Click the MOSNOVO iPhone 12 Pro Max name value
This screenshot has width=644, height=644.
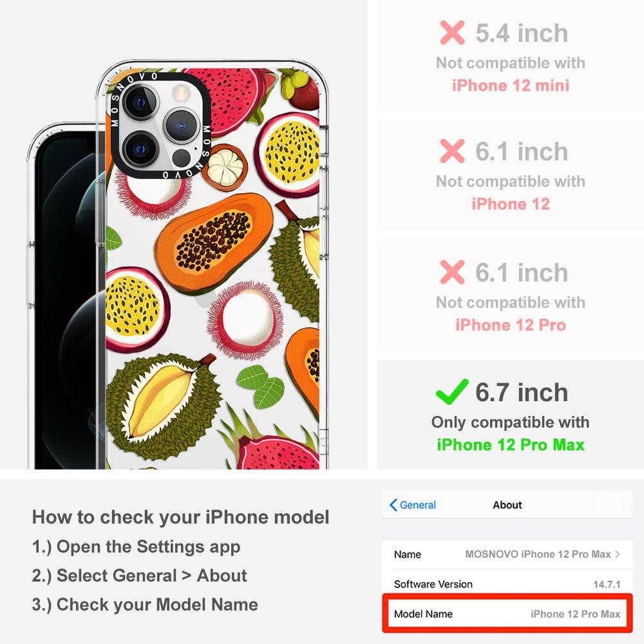pyautogui.click(x=538, y=554)
